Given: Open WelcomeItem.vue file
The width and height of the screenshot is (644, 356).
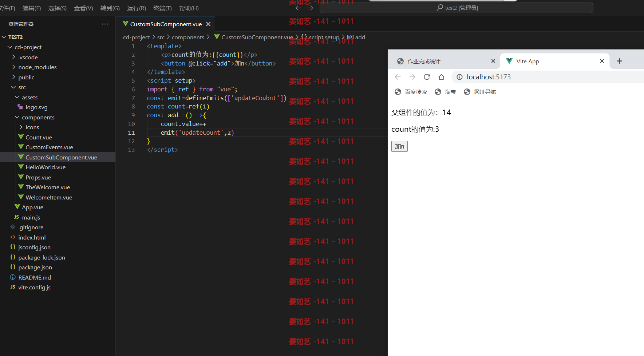Looking at the screenshot, I should tap(58, 197).
